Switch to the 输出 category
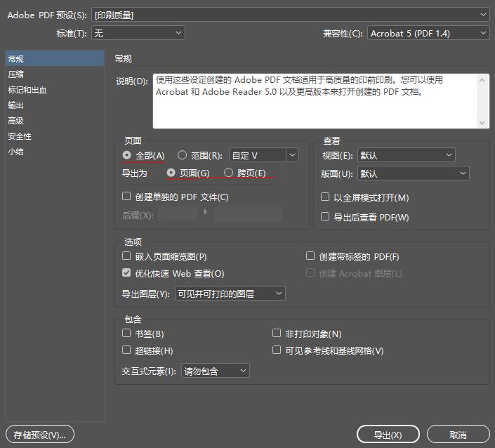This screenshot has width=495, height=448. pos(55,105)
